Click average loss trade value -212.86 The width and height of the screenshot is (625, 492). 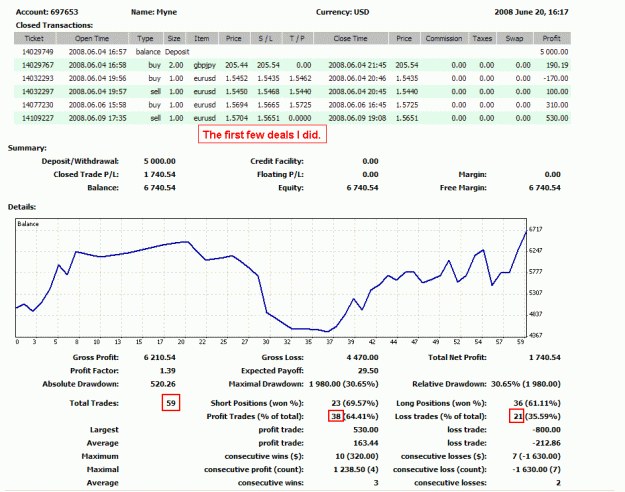[x=546, y=443]
